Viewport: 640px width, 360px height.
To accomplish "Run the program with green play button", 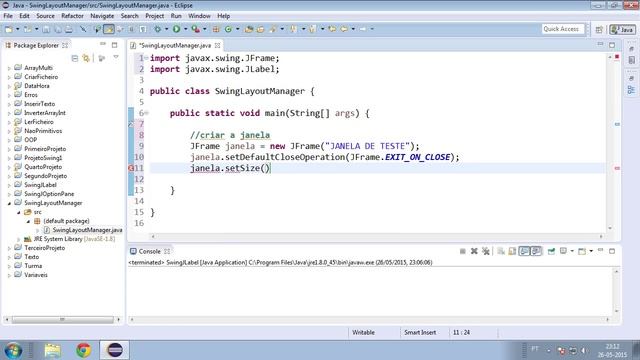I will tap(176, 29).
